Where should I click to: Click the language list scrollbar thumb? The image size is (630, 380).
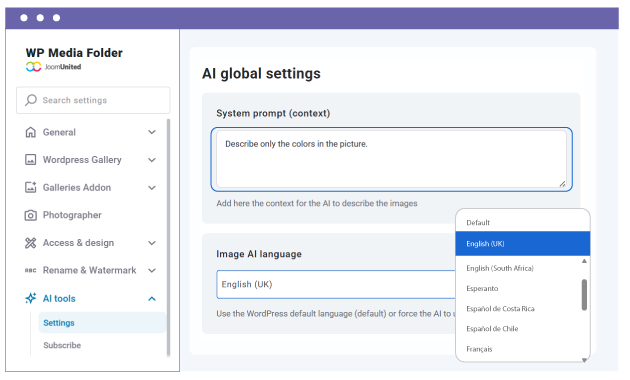[x=584, y=295]
